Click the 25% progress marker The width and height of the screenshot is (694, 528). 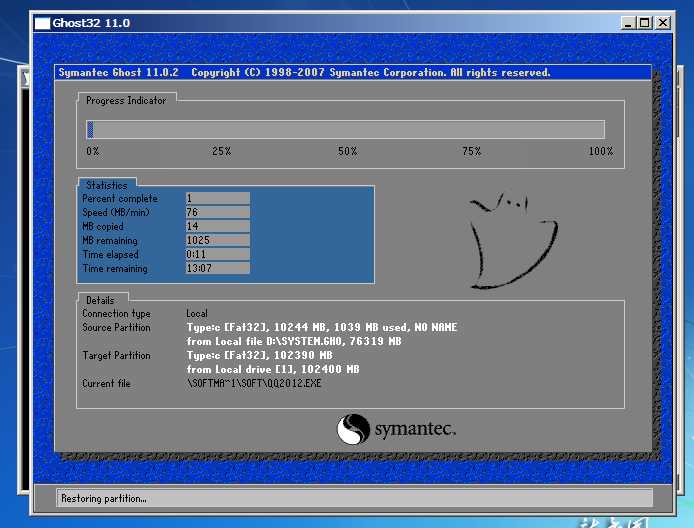pos(221,151)
